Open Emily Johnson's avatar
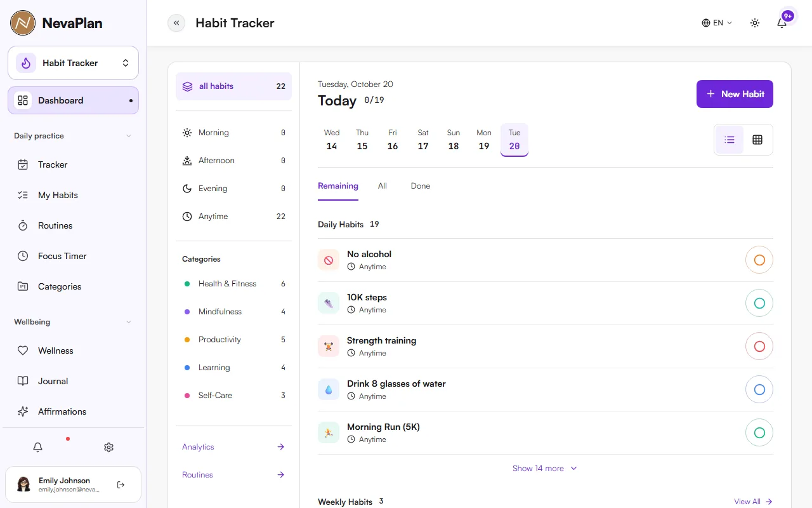The width and height of the screenshot is (812, 508). [24, 485]
